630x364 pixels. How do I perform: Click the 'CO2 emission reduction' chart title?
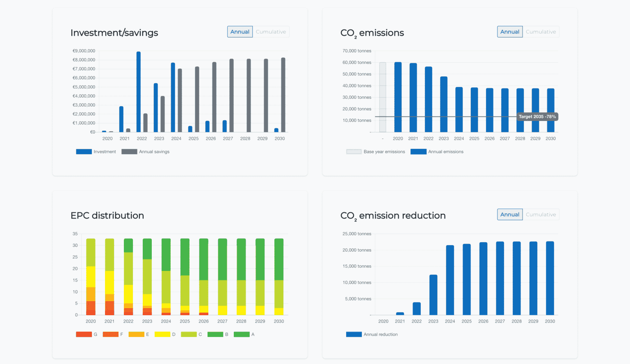pos(393,216)
